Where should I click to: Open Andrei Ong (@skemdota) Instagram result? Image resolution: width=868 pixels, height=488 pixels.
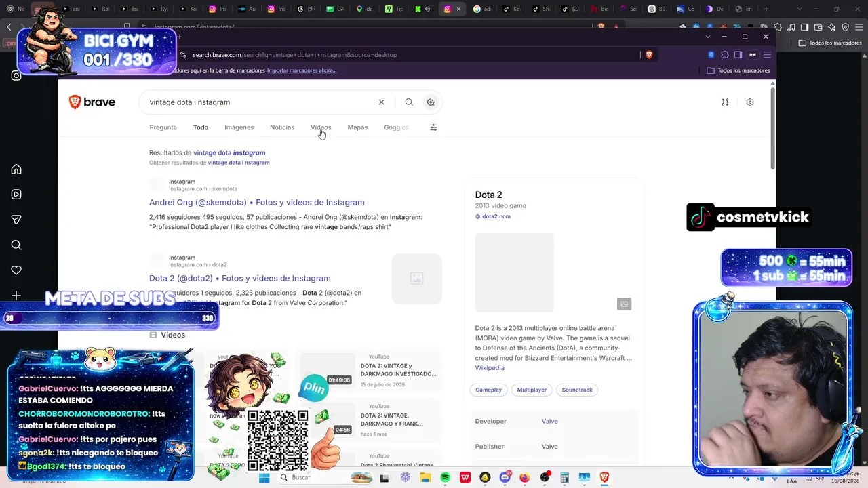coord(257,202)
